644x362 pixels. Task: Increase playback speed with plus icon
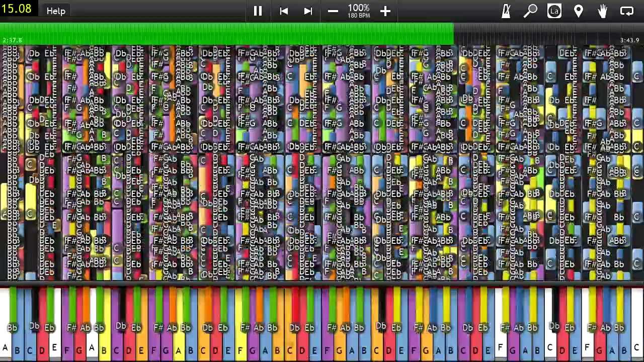point(385,11)
